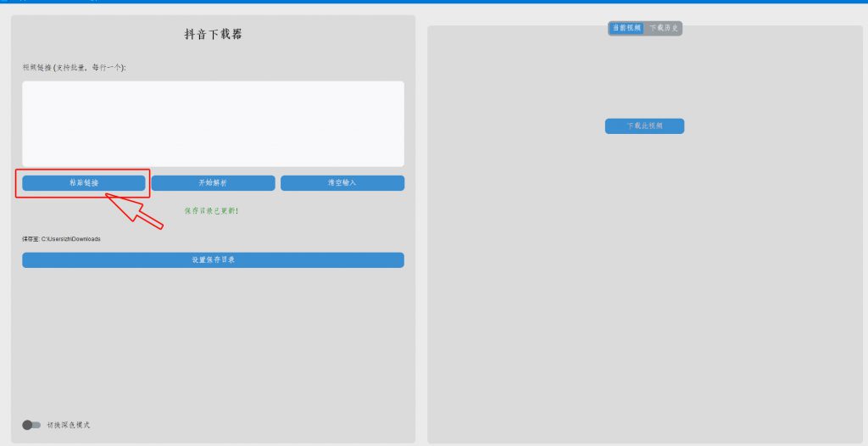Image resolution: width=868 pixels, height=446 pixels.
Task: Clear input with the 清空输入 button
Action: pos(342,183)
